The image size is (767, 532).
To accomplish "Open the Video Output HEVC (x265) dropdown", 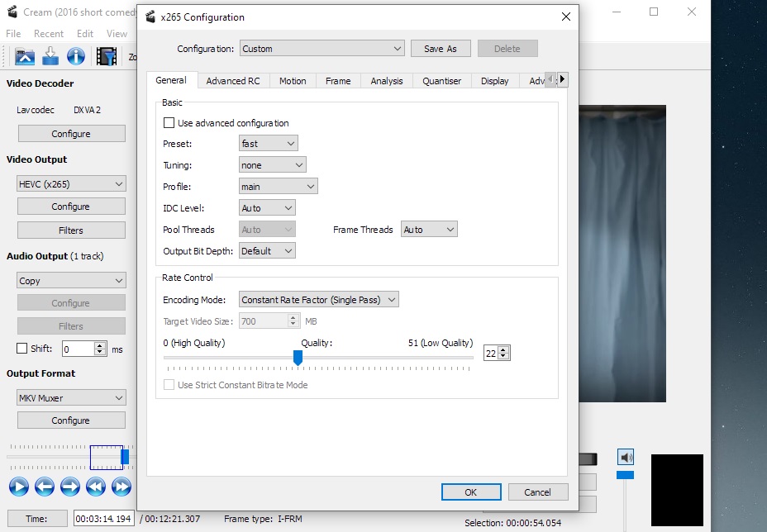I will click(x=71, y=184).
